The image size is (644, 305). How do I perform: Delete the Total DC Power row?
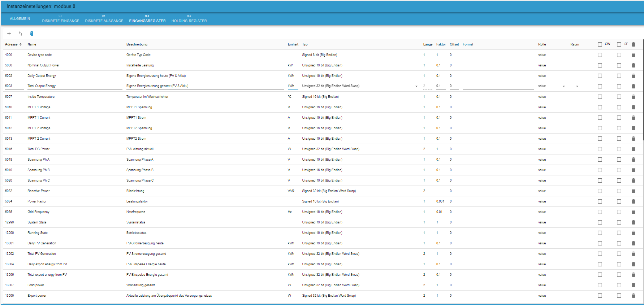coord(633,149)
